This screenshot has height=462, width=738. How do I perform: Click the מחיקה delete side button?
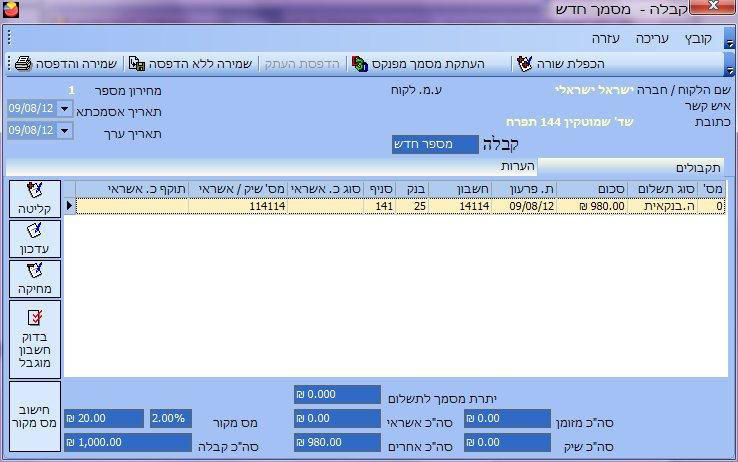pos(35,279)
